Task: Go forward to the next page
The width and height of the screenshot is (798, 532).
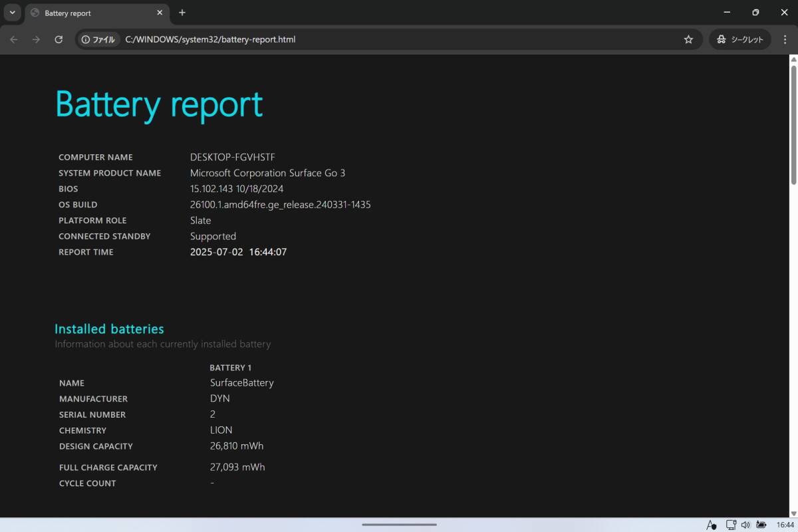Action: click(x=36, y=39)
